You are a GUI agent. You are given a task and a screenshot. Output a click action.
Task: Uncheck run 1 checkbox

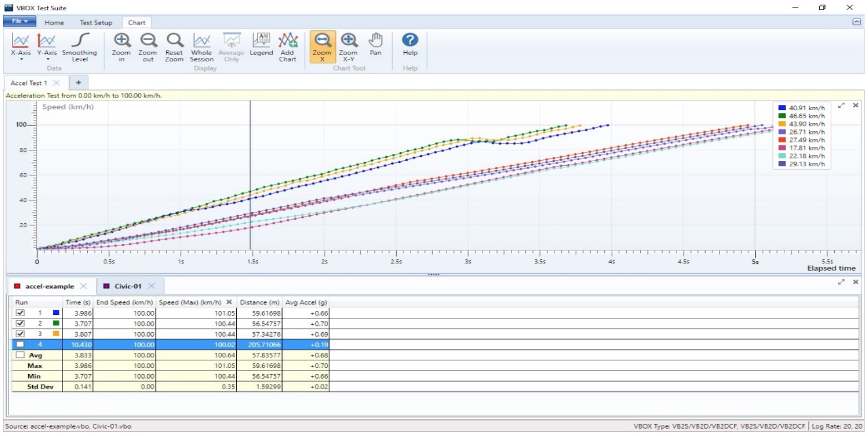[x=21, y=313]
